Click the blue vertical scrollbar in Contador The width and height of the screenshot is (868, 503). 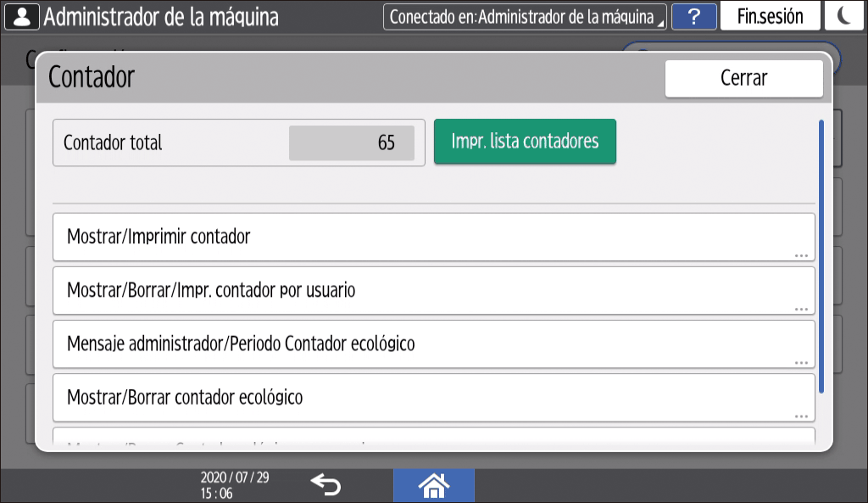point(821,256)
